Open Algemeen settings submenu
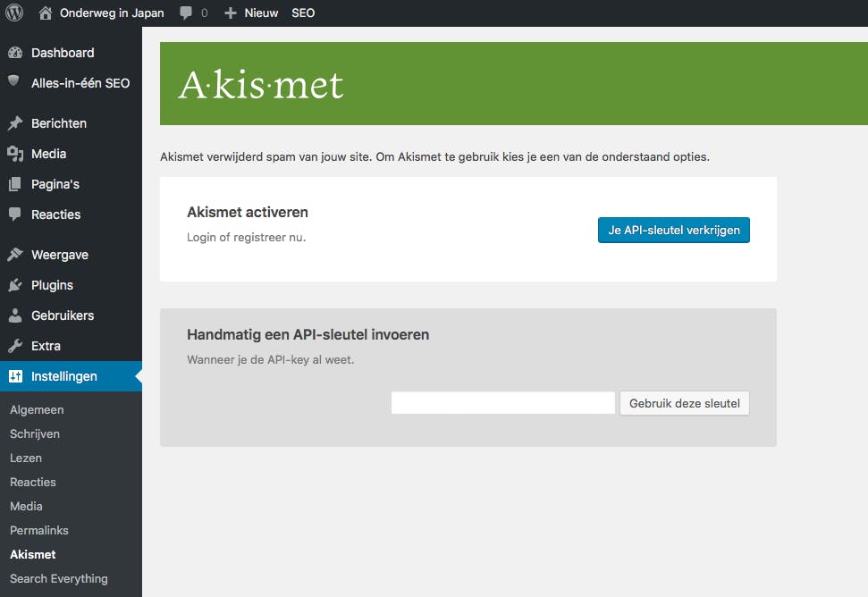 pyautogui.click(x=37, y=410)
